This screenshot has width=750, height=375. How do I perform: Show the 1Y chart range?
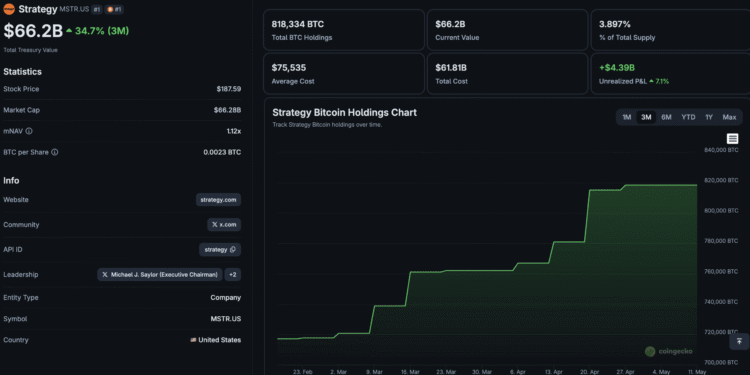click(709, 117)
